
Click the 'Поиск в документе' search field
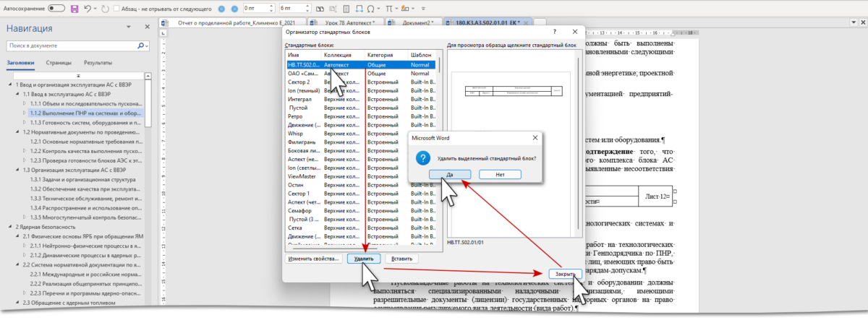(x=69, y=45)
